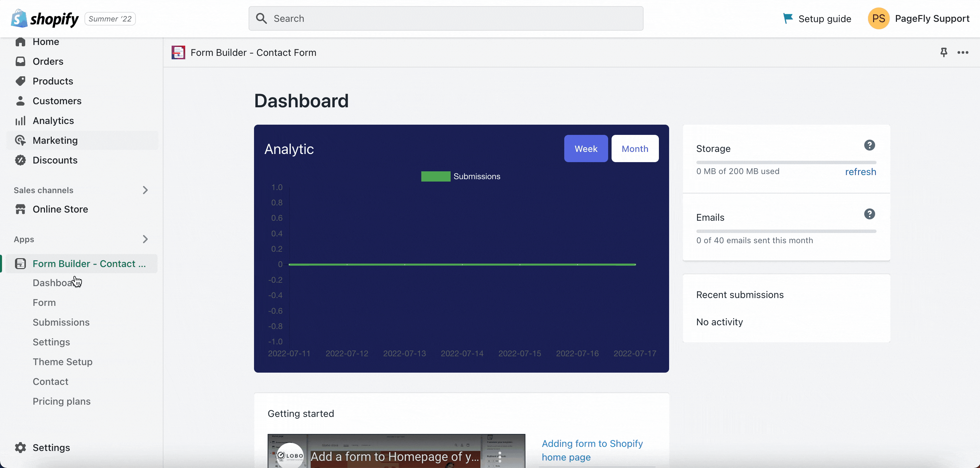Go to Home in sidebar
The height and width of the screenshot is (468, 980).
pos(46,42)
